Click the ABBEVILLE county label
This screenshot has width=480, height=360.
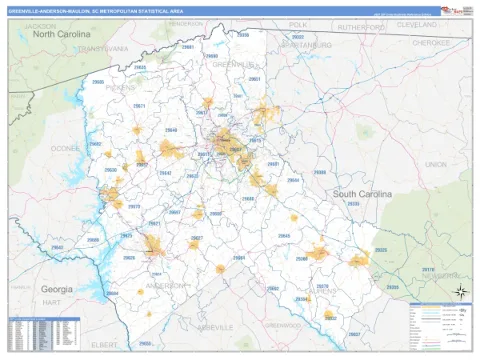tap(215, 328)
